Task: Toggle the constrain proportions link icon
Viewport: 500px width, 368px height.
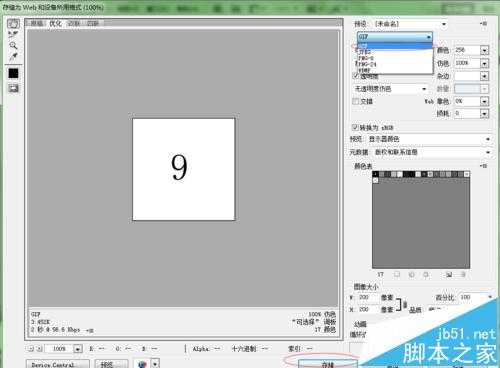Action: (405, 304)
